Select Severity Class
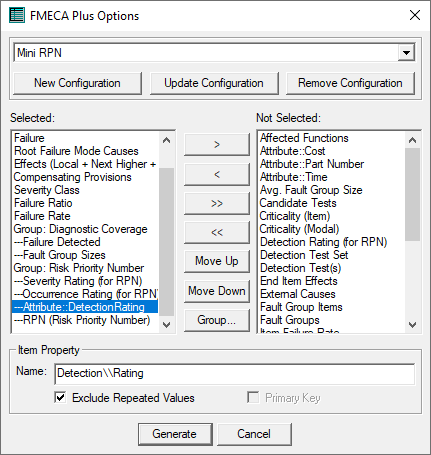The width and height of the screenshot is (431, 455). (85, 190)
